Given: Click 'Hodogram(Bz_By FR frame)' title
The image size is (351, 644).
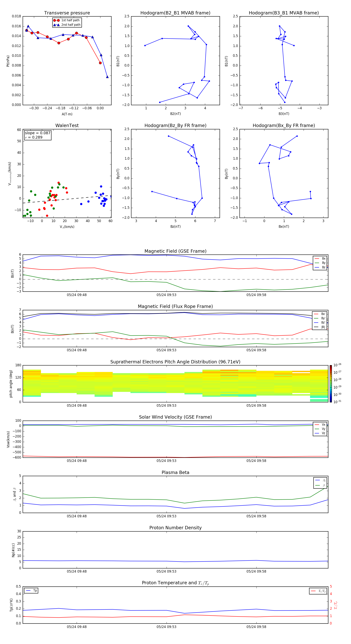Looking at the screenshot, I should tap(175, 125).
